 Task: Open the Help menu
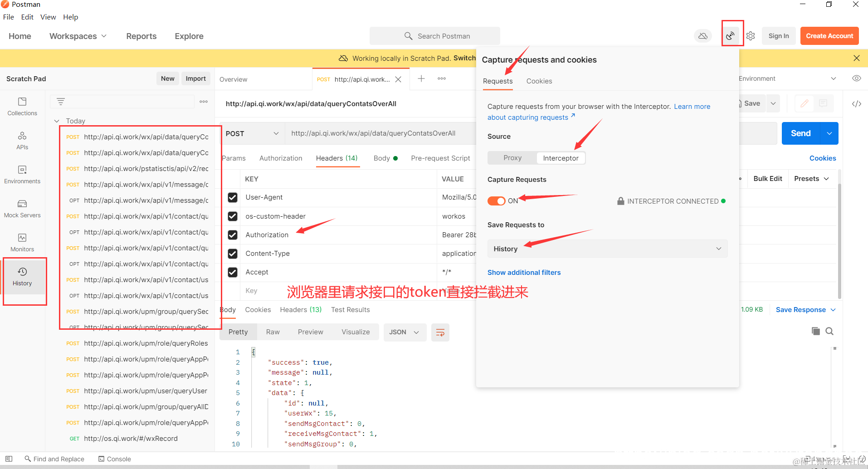click(x=71, y=17)
